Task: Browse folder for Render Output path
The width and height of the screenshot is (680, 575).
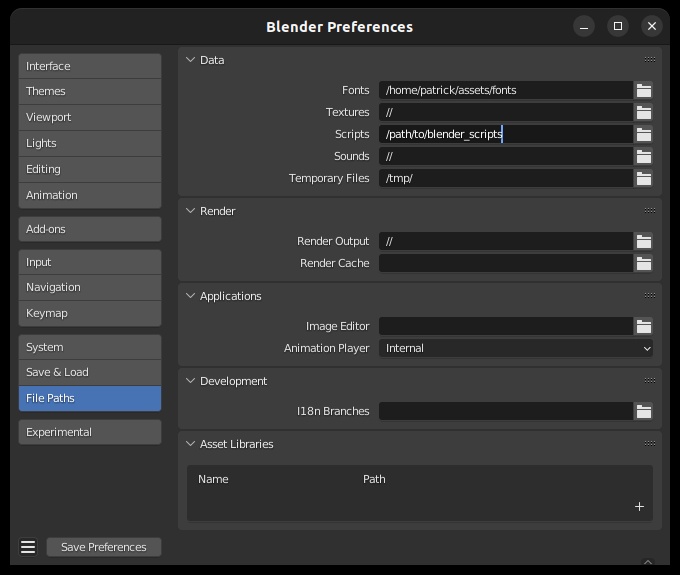Action: 644,241
